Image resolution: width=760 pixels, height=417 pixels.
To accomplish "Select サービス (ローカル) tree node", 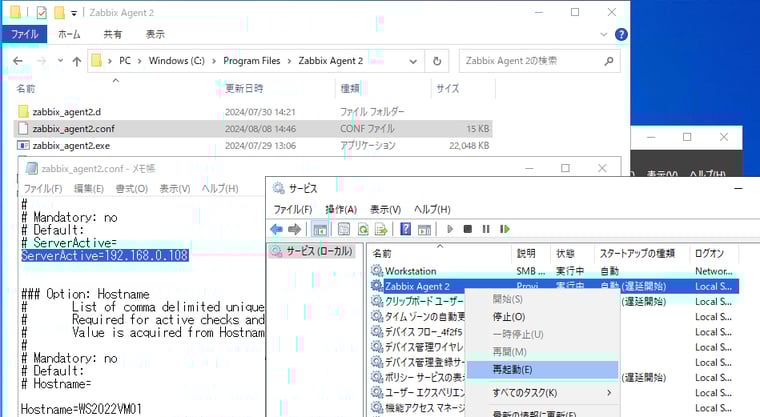I will 311,251.
